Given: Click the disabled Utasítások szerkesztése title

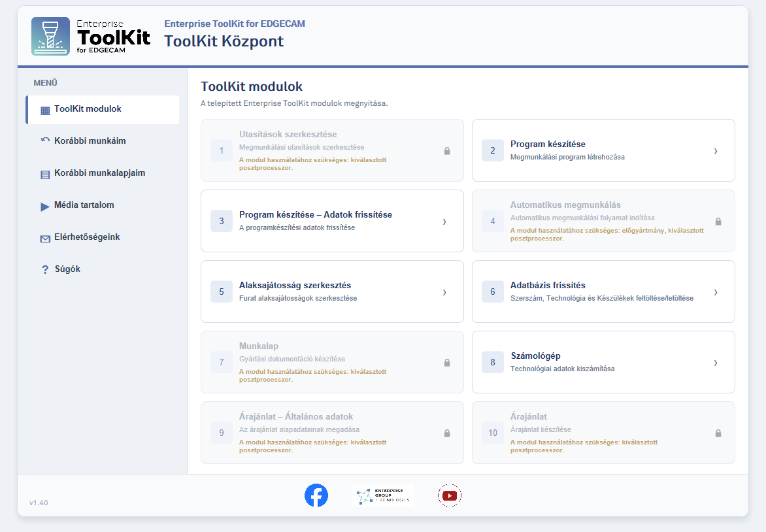Looking at the screenshot, I should pyautogui.click(x=288, y=135).
